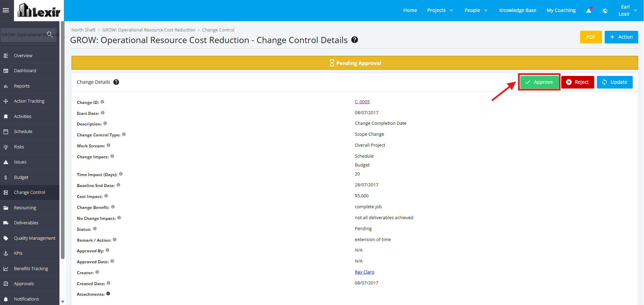Click info icon next to Cost Impact

106,196
